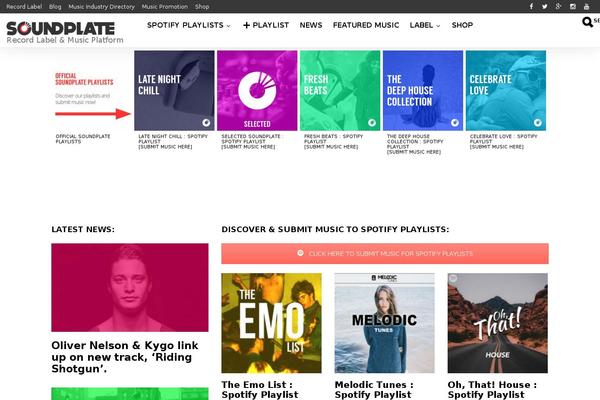Expand the Spotify Playlists menu

[x=189, y=25]
